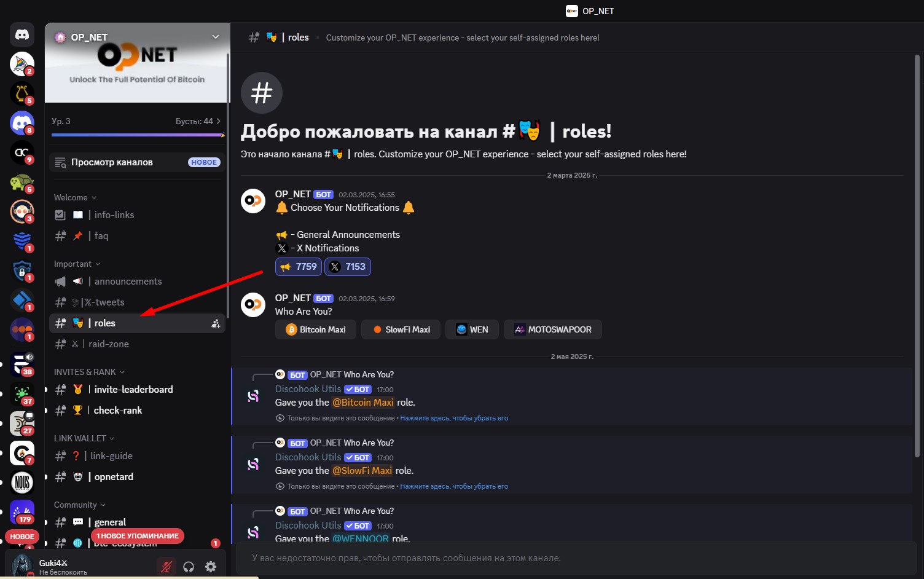Collapse the Welcome category
This screenshot has width=924, height=579.
pos(75,197)
